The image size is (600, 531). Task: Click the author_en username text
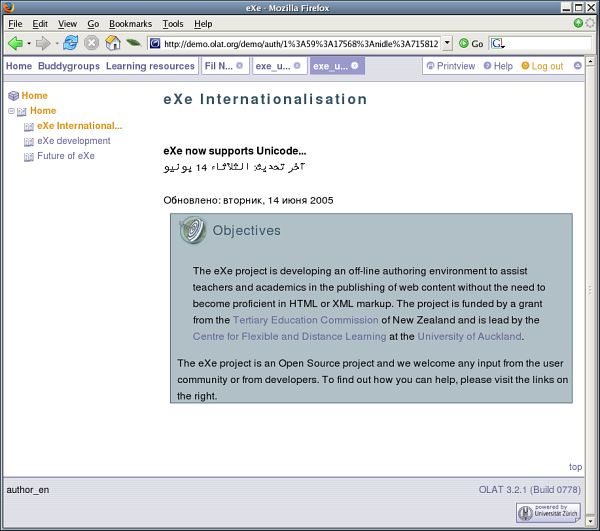pos(28,490)
